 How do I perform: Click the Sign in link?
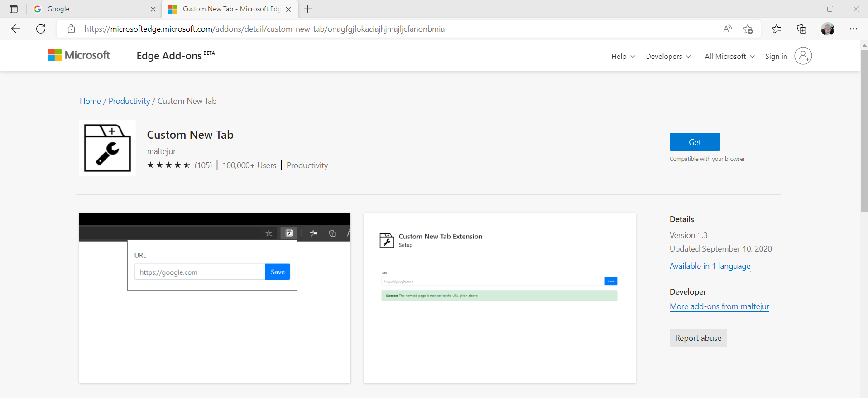click(x=776, y=56)
